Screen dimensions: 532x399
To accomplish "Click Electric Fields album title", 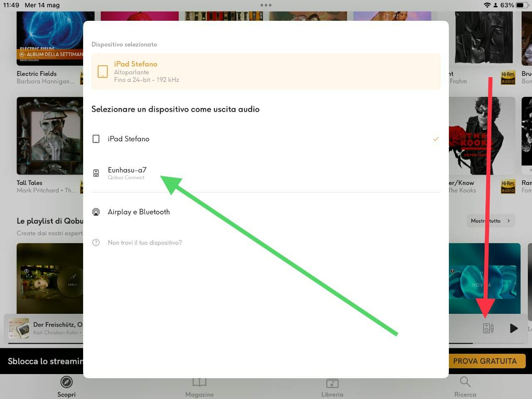I will [x=37, y=74].
